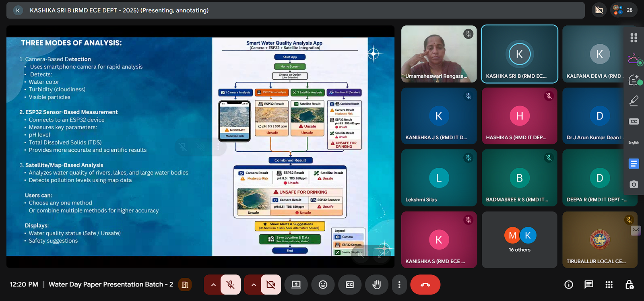Turn on the camera in the bottom bar
This screenshot has width=644, height=301.
coord(271,285)
